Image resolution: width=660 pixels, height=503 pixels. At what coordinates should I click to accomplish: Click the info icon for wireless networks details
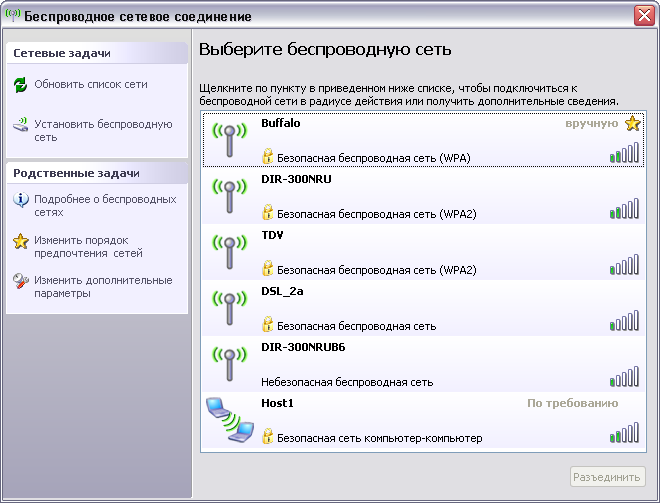(21, 200)
